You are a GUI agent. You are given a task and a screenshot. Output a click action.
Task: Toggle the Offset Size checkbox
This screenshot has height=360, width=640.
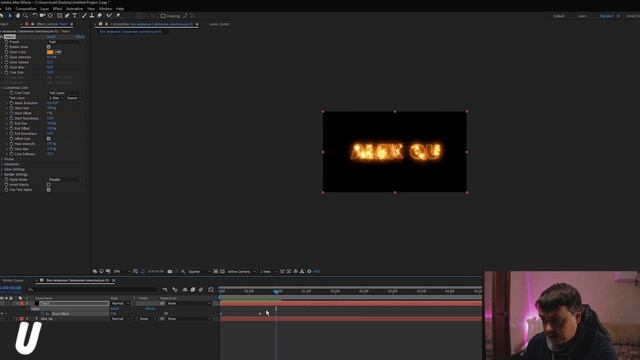point(49,139)
